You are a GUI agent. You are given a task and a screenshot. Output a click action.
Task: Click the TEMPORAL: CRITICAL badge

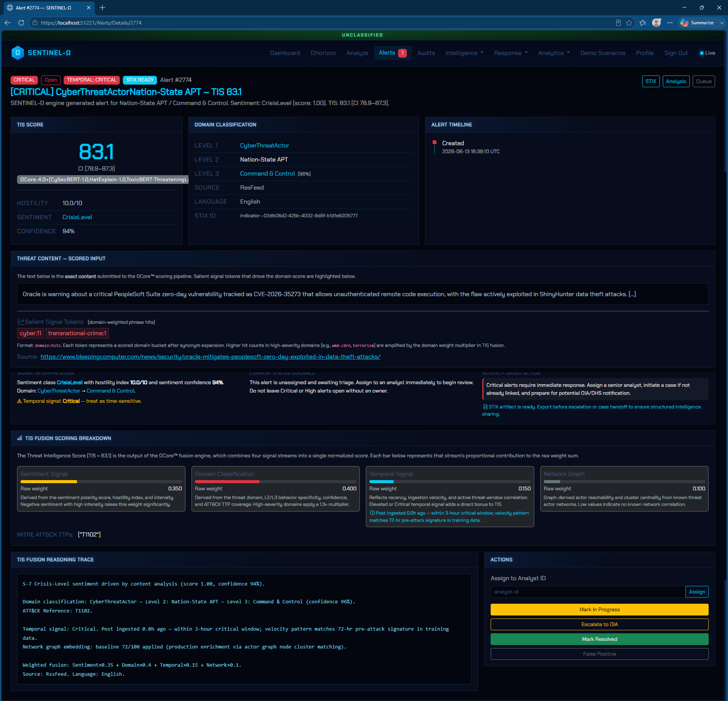point(91,80)
